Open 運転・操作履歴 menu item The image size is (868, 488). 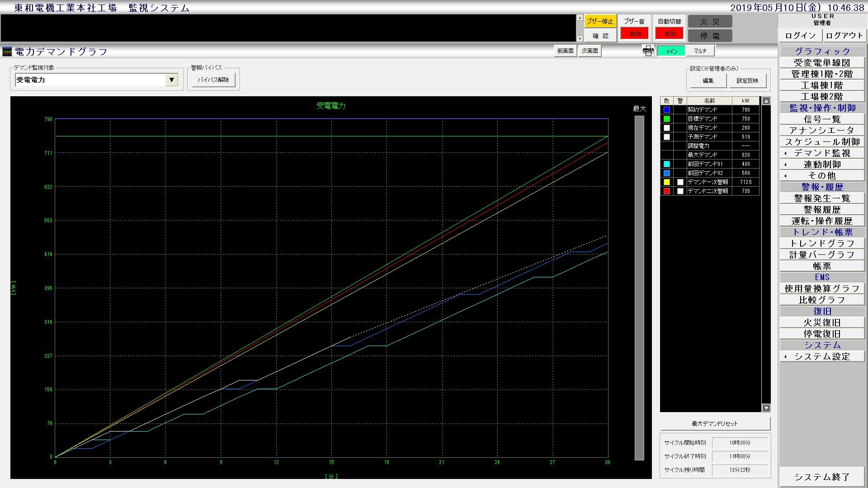[822, 221]
